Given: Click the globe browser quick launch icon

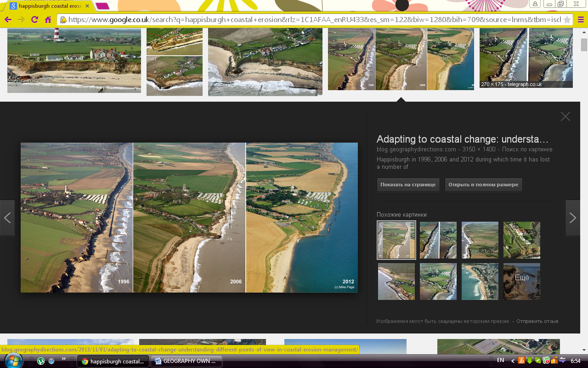Looking at the screenshot, I should click(x=51, y=361).
